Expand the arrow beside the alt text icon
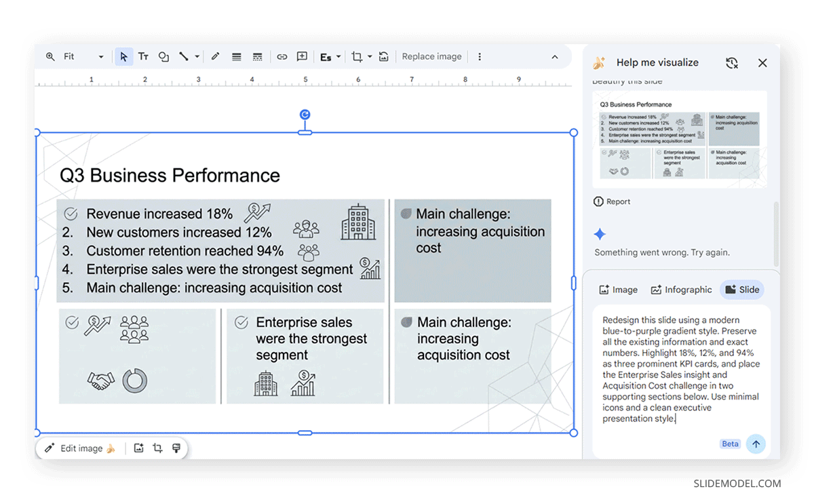The width and height of the screenshot is (814, 504). pyautogui.click(x=338, y=57)
